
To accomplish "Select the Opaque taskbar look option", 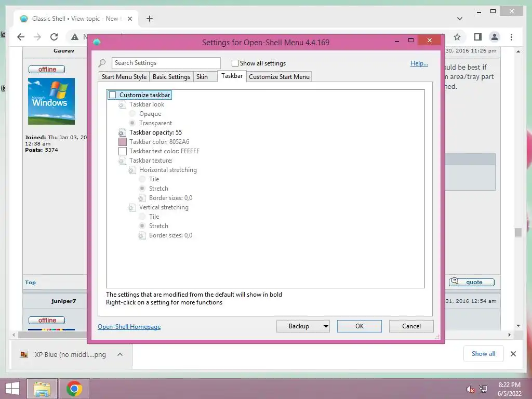I will click(132, 114).
